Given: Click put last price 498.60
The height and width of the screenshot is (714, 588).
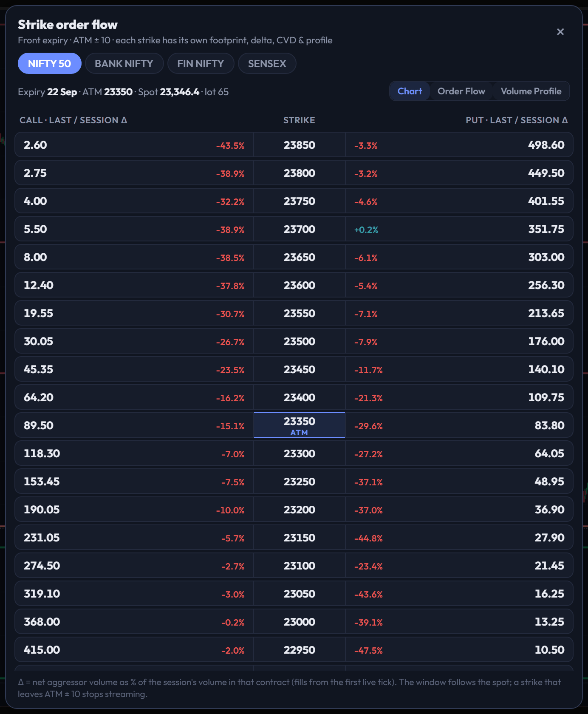Looking at the screenshot, I should coord(546,145).
